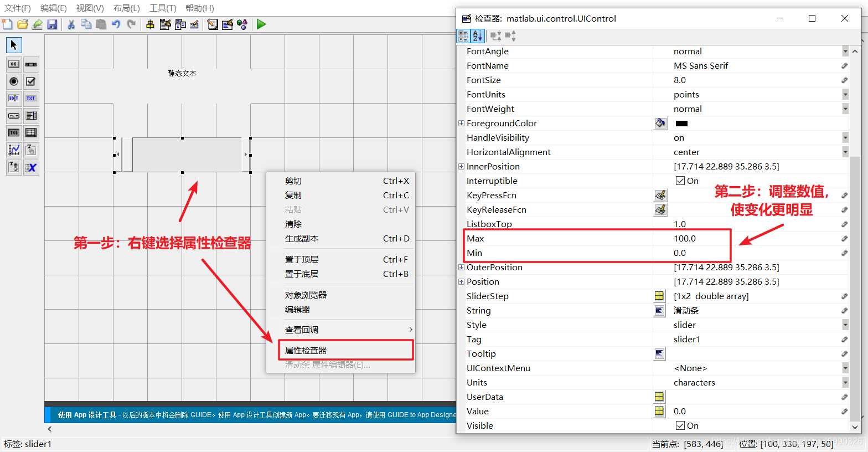Open the Object Browser toolbar icon
The width and height of the screenshot is (868, 452).
click(242, 24)
